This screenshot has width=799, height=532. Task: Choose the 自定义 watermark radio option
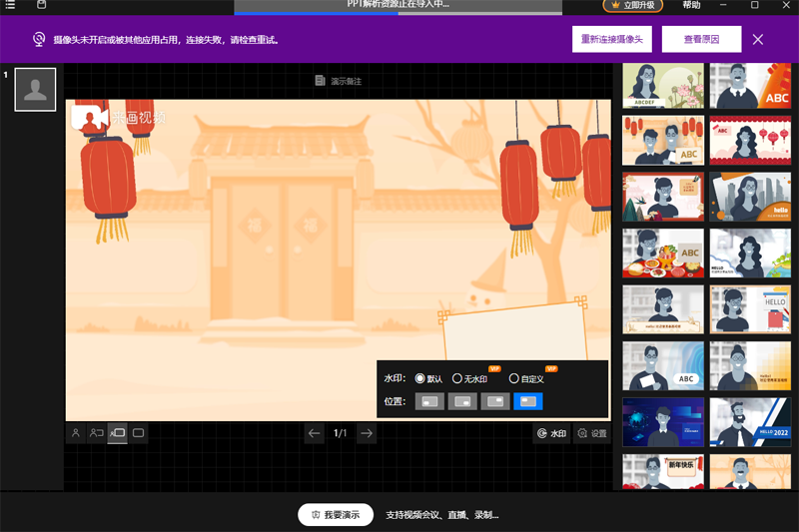click(526, 378)
